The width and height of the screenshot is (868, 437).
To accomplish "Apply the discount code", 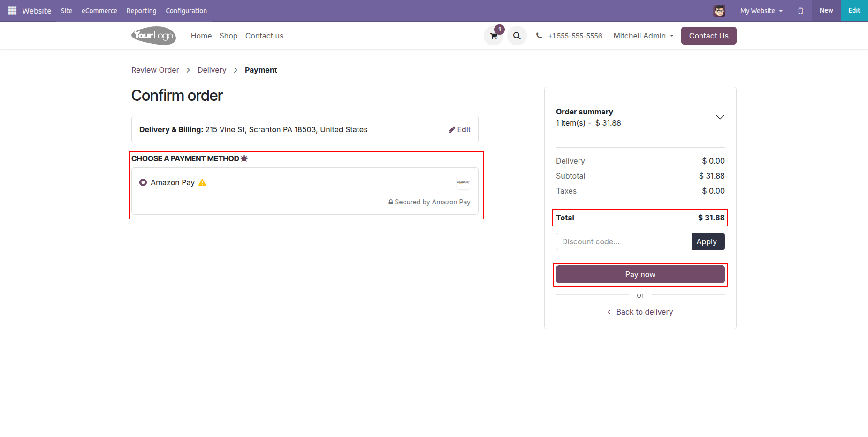I will (708, 241).
